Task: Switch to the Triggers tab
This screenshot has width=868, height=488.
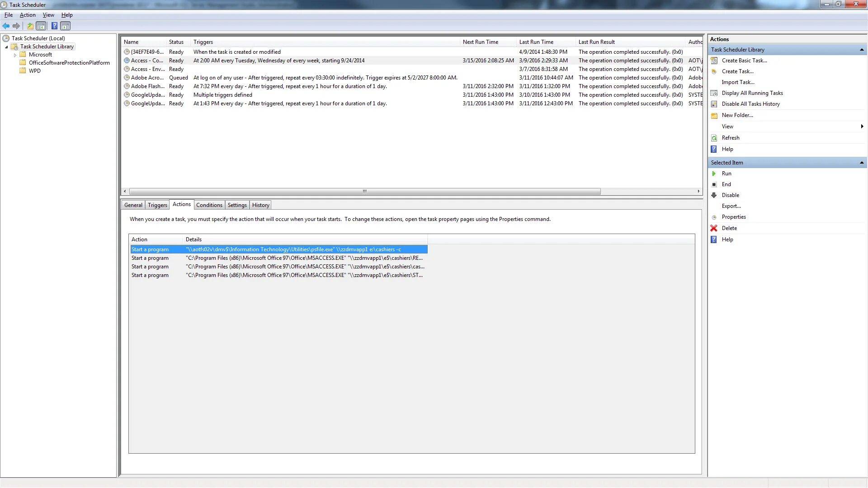Action: [157, 205]
